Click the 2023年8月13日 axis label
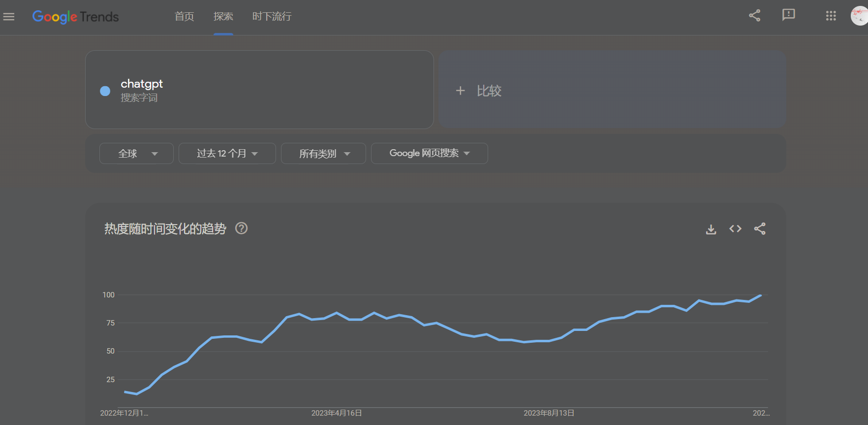This screenshot has width=868, height=425. click(549, 413)
